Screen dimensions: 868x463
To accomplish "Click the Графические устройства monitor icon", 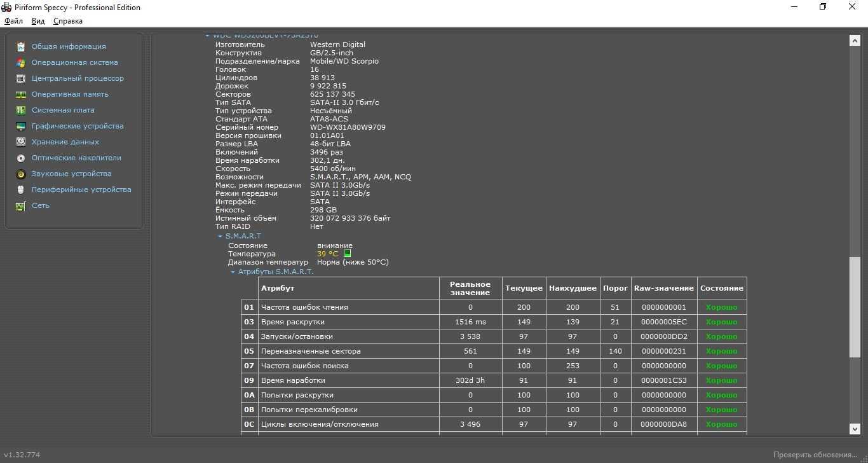I will pyautogui.click(x=21, y=126).
